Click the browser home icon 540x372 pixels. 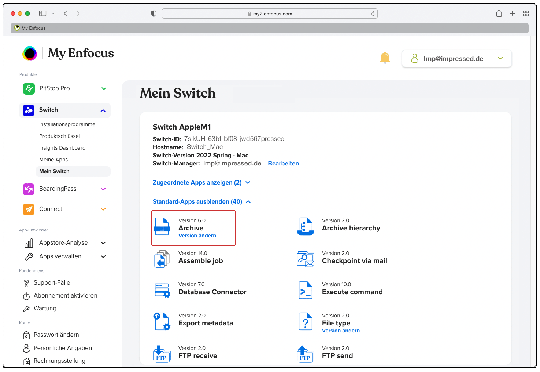tap(499, 14)
